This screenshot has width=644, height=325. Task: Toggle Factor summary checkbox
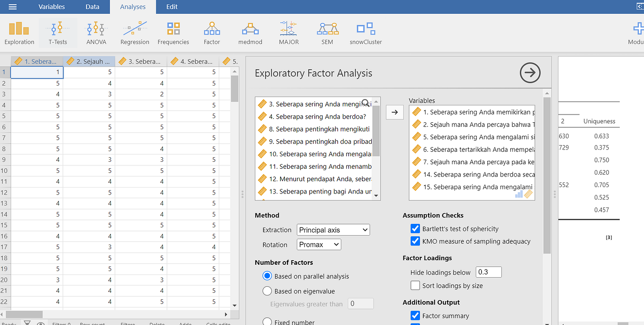pyautogui.click(x=414, y=315)
